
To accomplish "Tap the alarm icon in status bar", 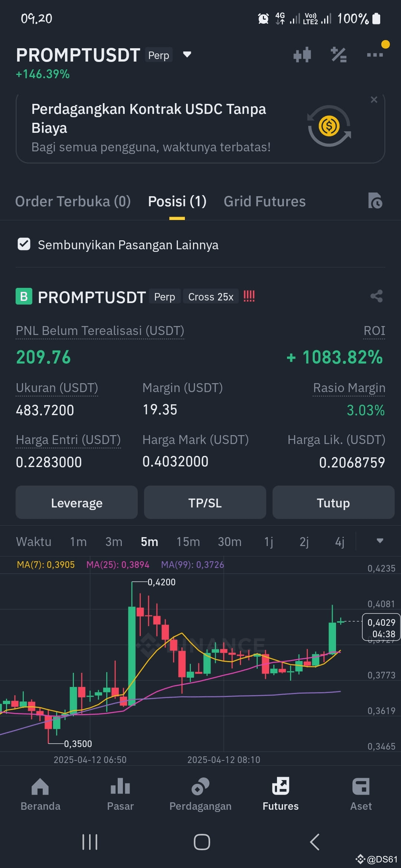I will click(263, 18).
